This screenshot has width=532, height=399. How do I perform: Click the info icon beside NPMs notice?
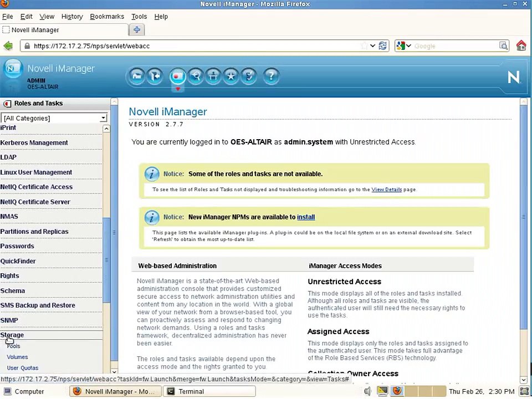click(x=152, y=217)
